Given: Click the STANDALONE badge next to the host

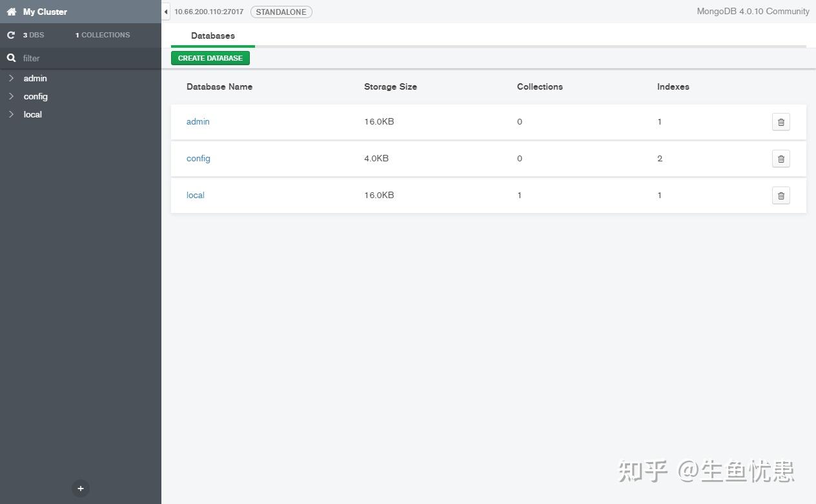Looking at the screenshot, I should [281, 12].
